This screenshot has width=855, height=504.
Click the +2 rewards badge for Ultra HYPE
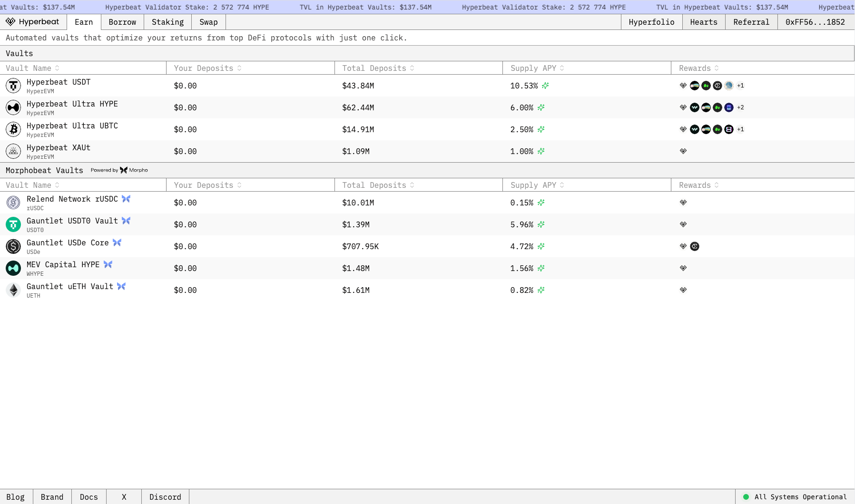[x=740, y=107]
